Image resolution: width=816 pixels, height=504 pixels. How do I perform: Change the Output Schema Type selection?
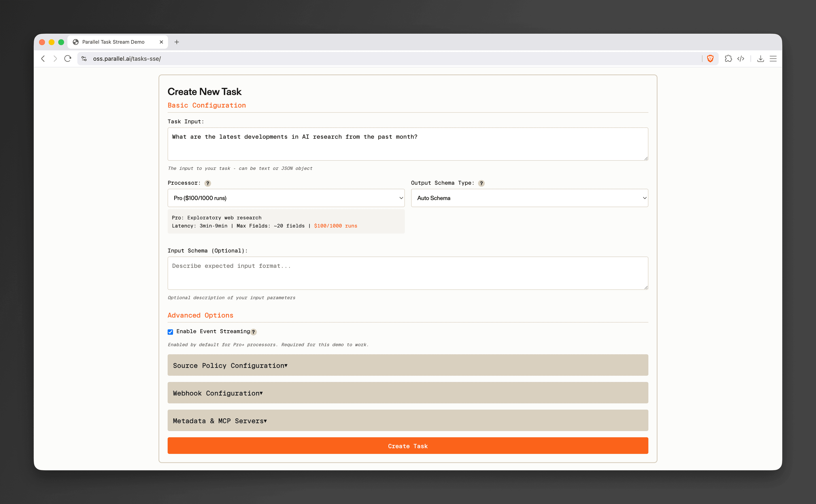(529, 198)
